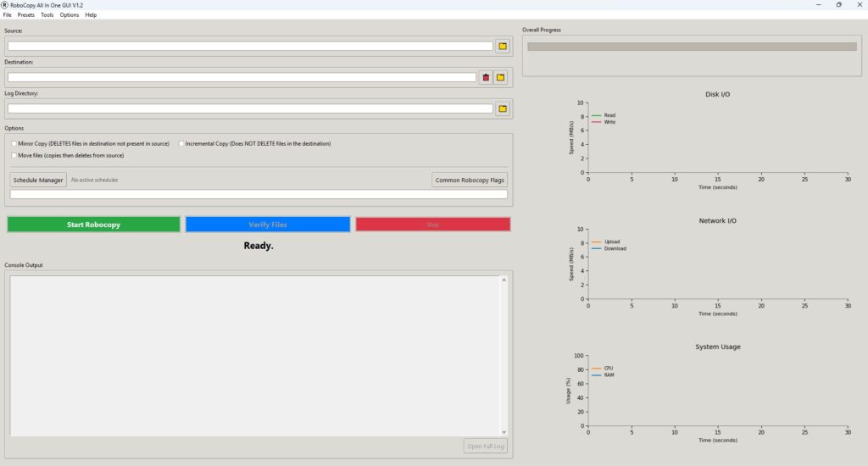Open the Presets menu
Screen dimensions: 868x466
point(26,15)
